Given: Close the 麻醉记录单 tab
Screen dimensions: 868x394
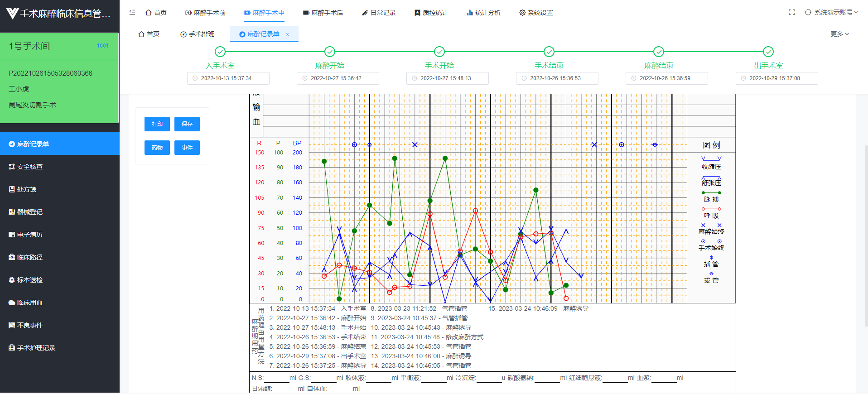Looking at the screenshot, I should (287, 34).
